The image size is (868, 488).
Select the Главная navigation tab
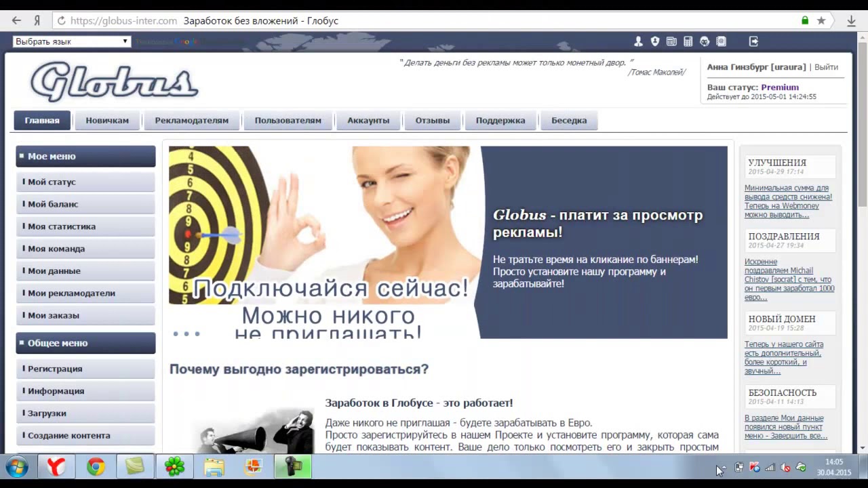pyautogui.click(x=42, y=121)
